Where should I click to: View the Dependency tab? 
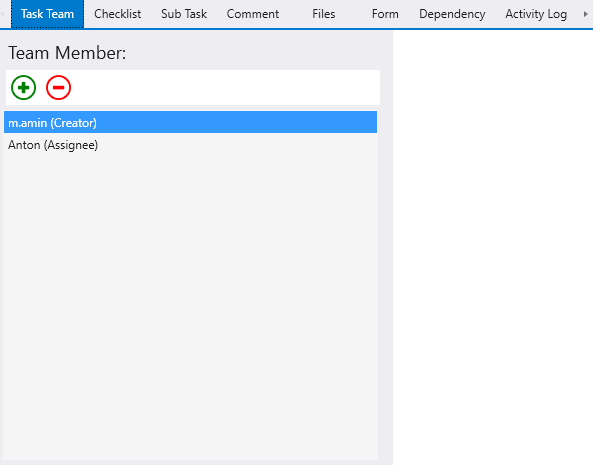point(452,14)
